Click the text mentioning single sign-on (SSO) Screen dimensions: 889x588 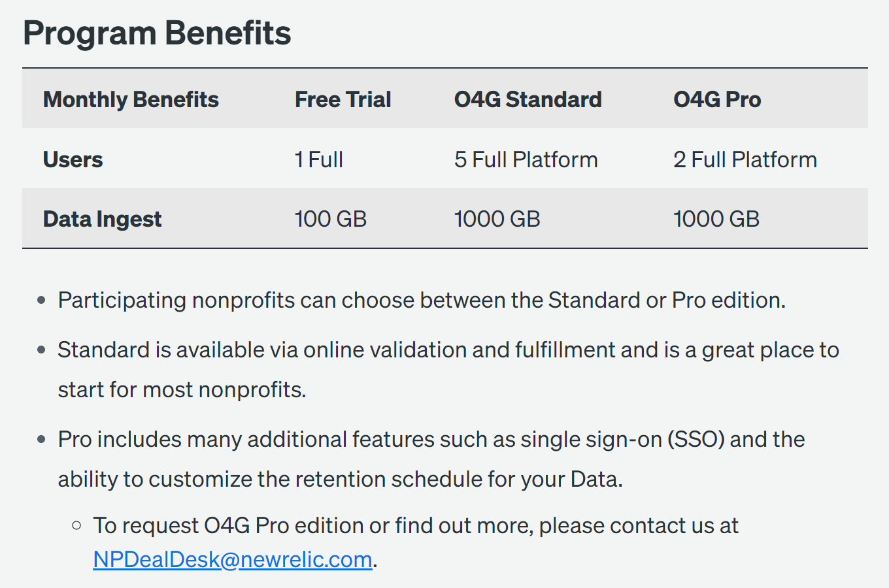431,440
